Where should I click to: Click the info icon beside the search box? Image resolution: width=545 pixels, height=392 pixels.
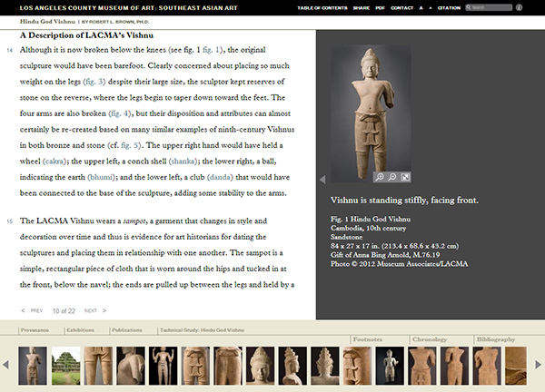coord(519,7)
